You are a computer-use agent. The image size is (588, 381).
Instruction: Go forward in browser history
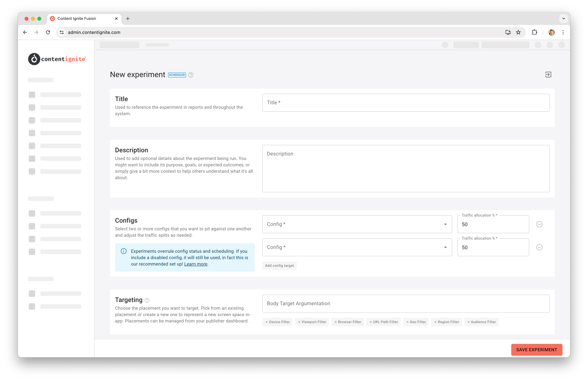[x=36, y=32]
